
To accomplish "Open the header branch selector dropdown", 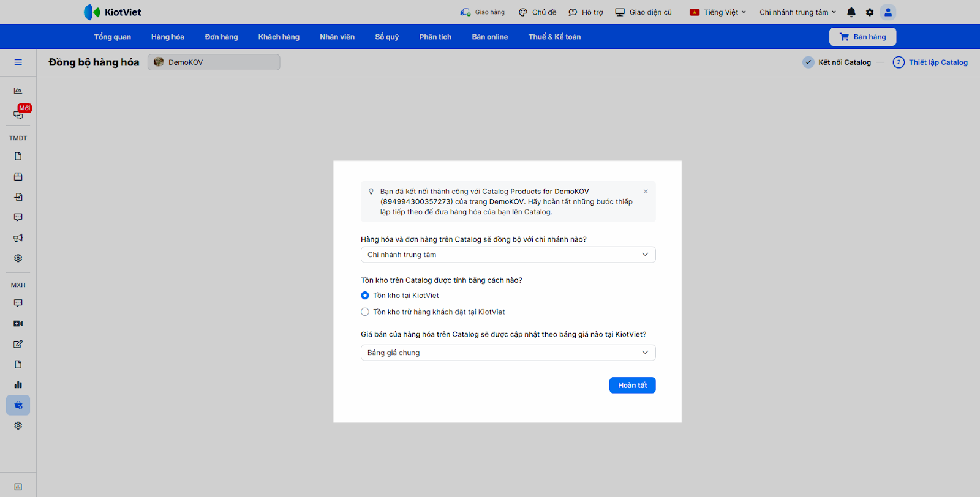I will coord(798,12).
